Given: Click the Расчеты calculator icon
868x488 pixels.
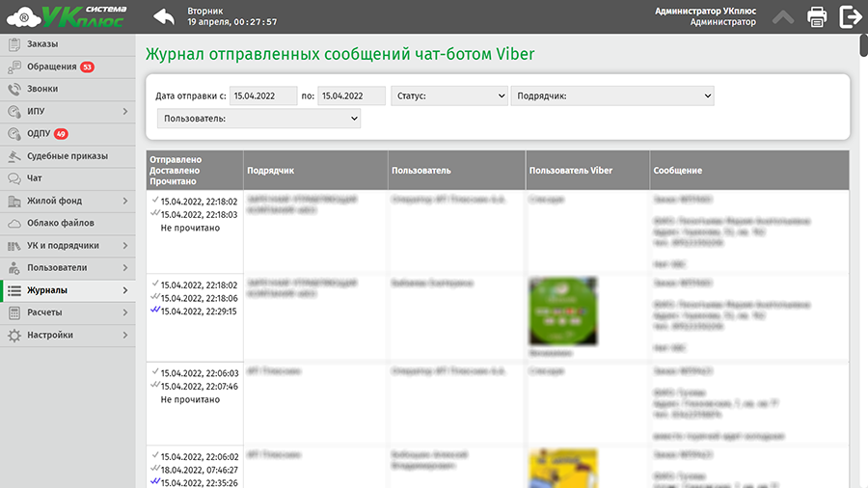Looking at the screenshot, I should coord(14,312).
